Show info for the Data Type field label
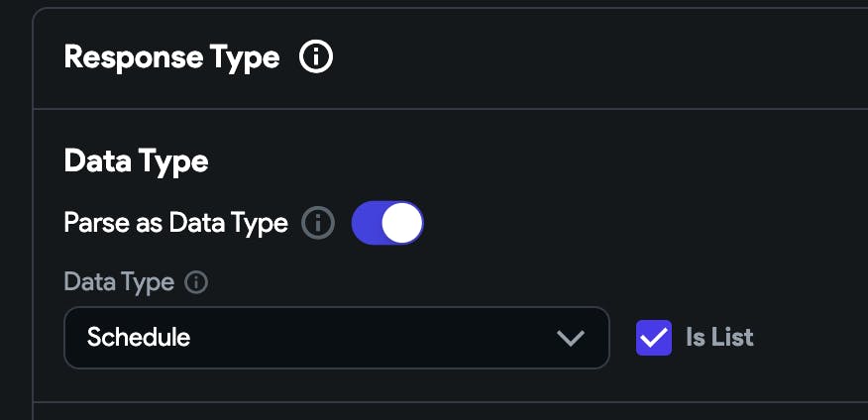Viewport: 868px width, 420px height. pos(196,282)
